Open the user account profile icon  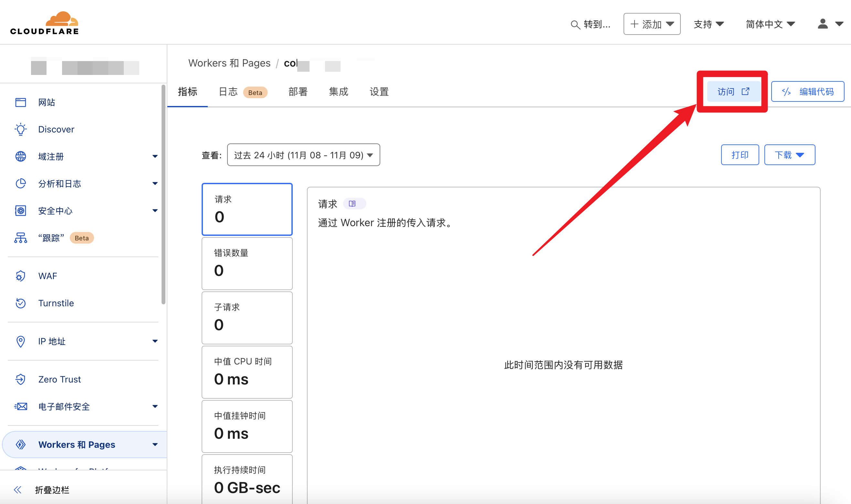tap(823, 24)
